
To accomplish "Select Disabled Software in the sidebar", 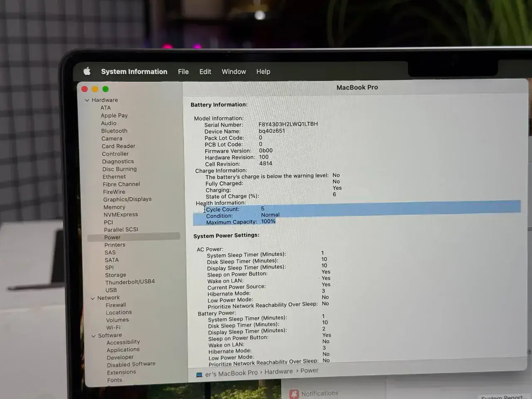I will click(x=131, y=365).
